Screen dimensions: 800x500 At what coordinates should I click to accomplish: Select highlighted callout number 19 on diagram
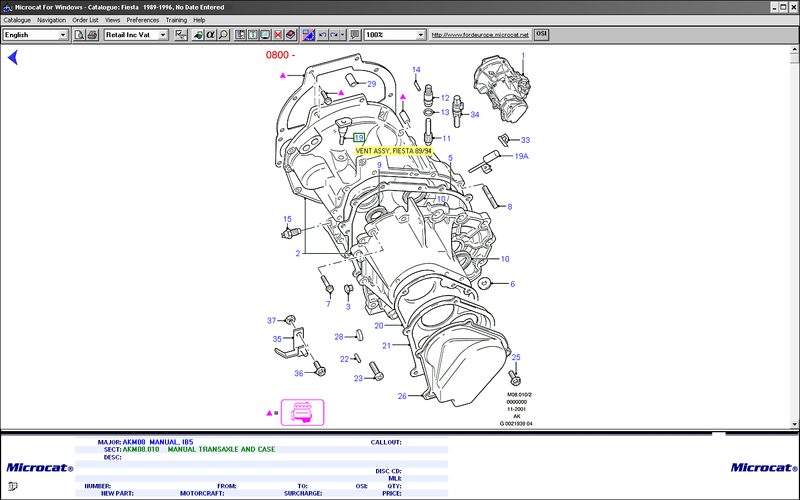click(359, 138)
